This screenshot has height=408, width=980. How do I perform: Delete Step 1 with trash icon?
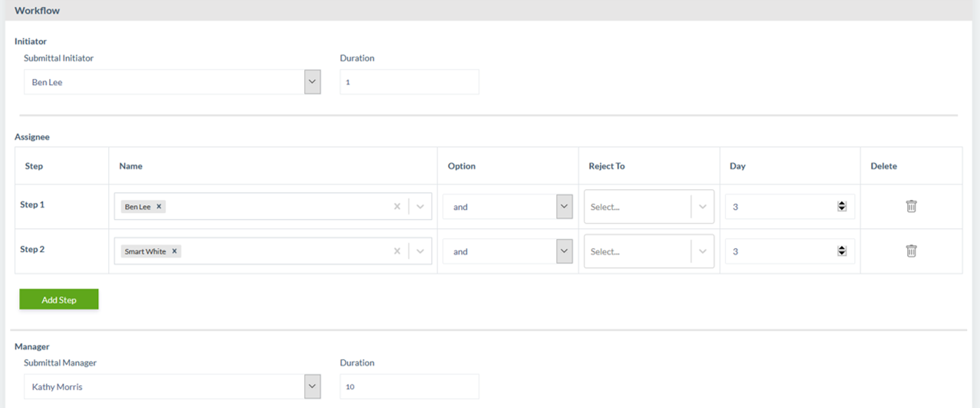tap(911, 206)
